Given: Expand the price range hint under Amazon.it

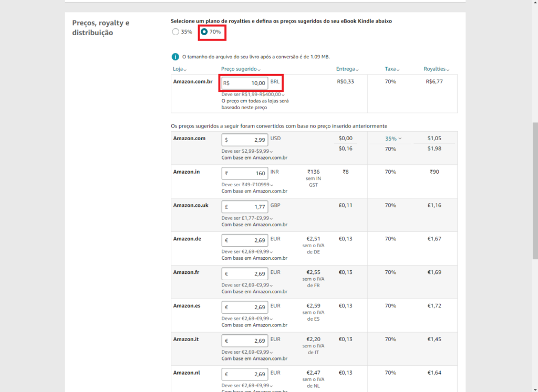Looking at the screenshot, I should pyautogui.click(x=247, y=352).
